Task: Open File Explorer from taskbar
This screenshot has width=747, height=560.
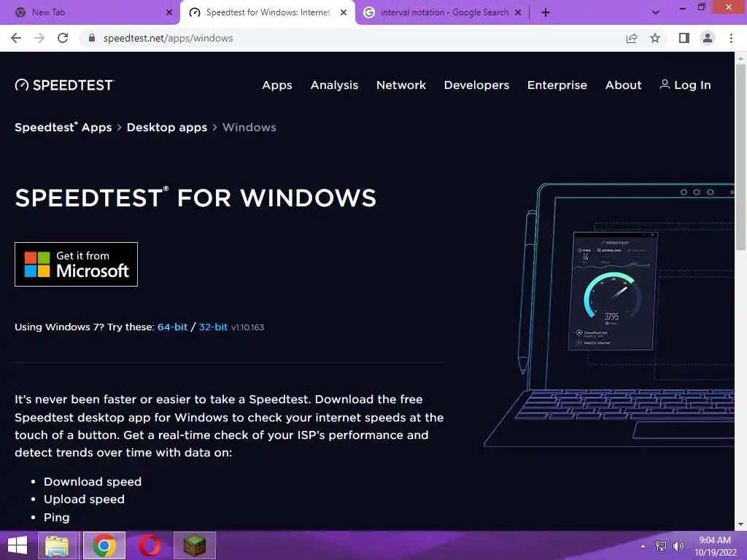Action: click(x=57, y=545)
